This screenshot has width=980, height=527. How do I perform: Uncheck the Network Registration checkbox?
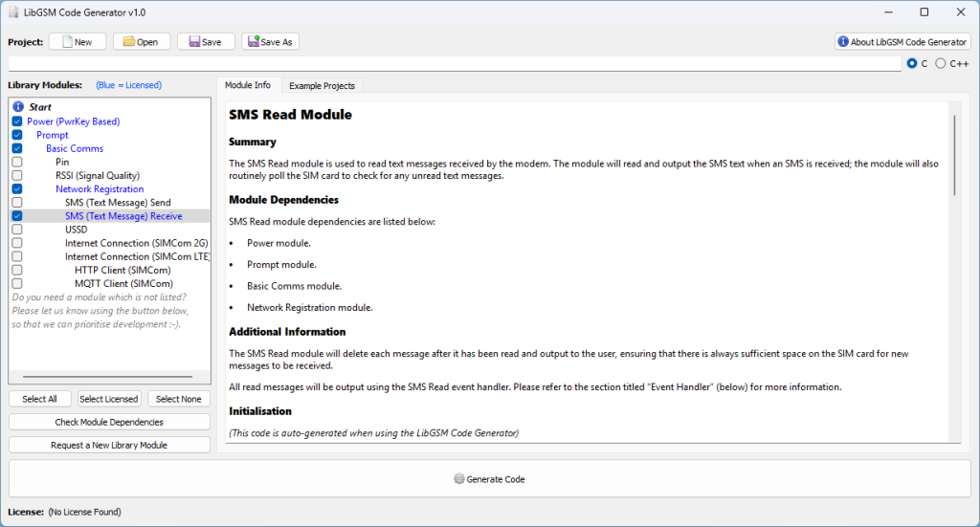coord(17,188)
